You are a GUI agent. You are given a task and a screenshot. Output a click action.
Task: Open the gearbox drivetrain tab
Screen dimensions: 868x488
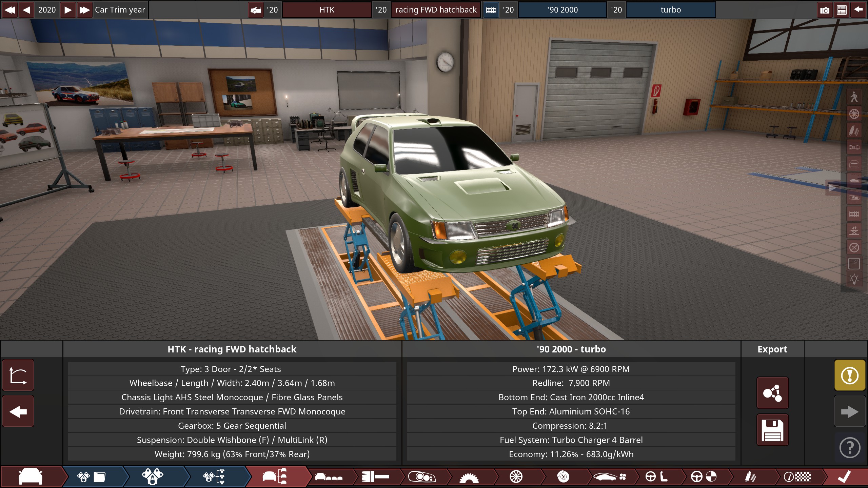point(469,477)
